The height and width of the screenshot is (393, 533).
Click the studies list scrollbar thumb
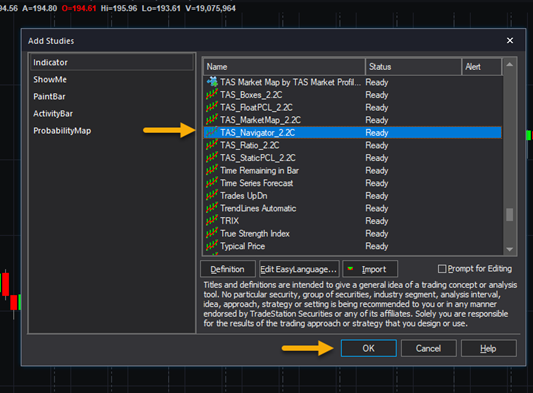pos(510,215)
